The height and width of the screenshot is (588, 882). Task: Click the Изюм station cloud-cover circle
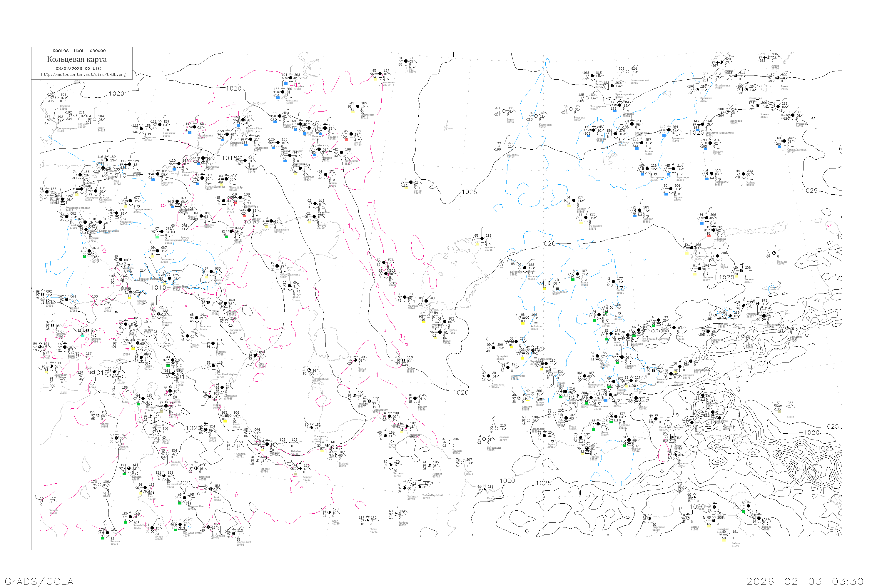coord(94,120)
